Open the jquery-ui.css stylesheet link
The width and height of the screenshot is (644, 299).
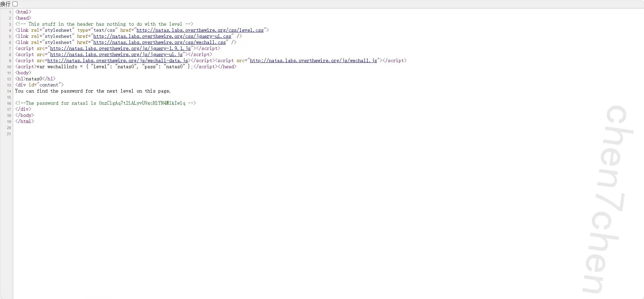click(x=162, y=36)
